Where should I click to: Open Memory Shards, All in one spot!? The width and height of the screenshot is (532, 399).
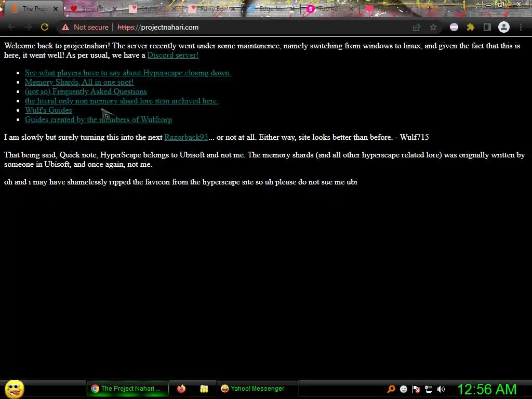pyautogui.click(x=79, y=82)
